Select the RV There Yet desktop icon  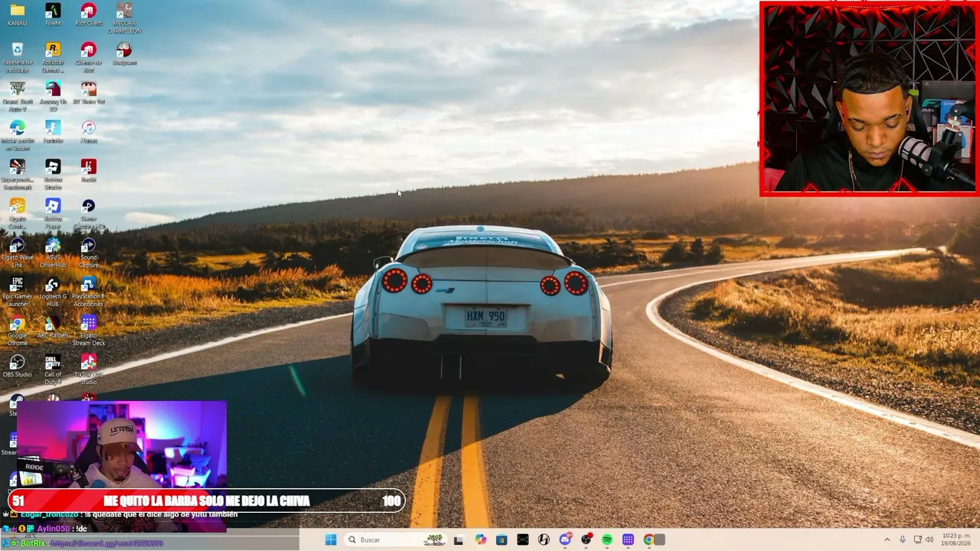point(88,93)
